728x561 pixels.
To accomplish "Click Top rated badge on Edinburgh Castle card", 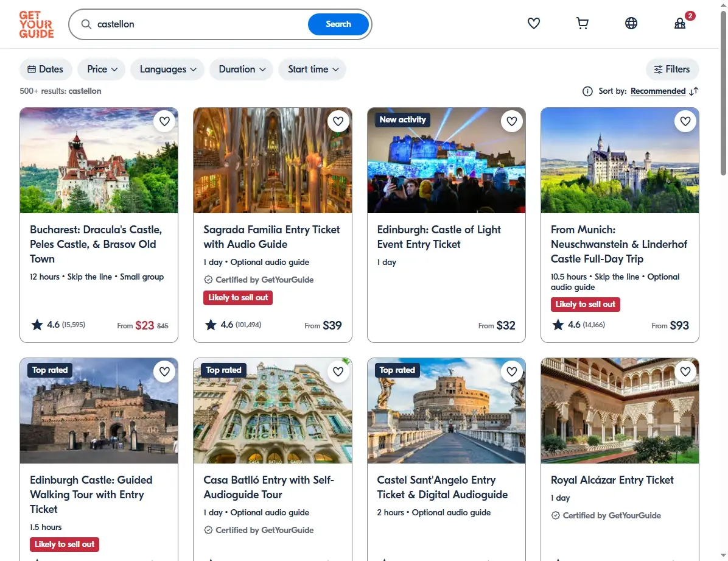I will [50, 370].
